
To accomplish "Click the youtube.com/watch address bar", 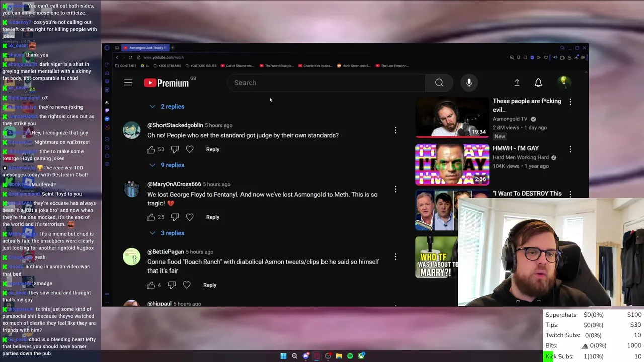I will click(x=164, y=57).
